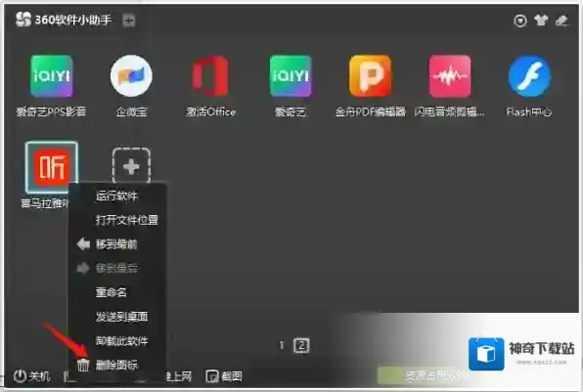Open the 爱奇艺PPS影音 app icon
This screenshot has width=583, height=392.
click(x=51, y=76)
